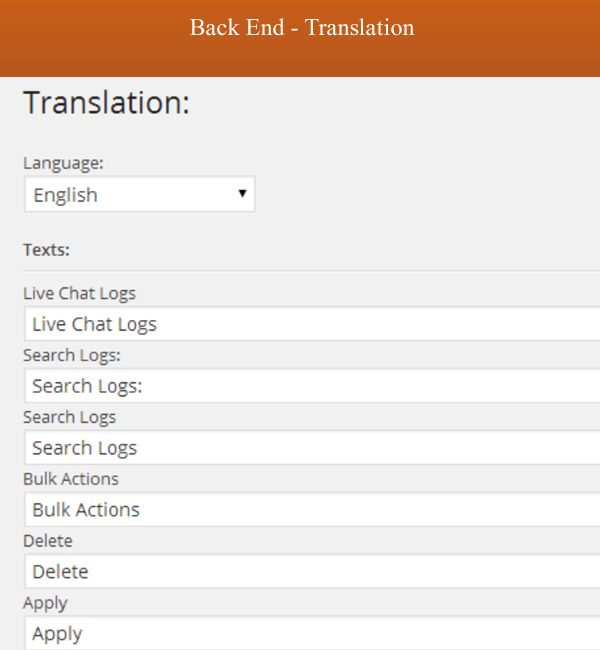Click the Bulk Actions field label
The width and height of the screenshot is (600, 650).
(71, 479)
